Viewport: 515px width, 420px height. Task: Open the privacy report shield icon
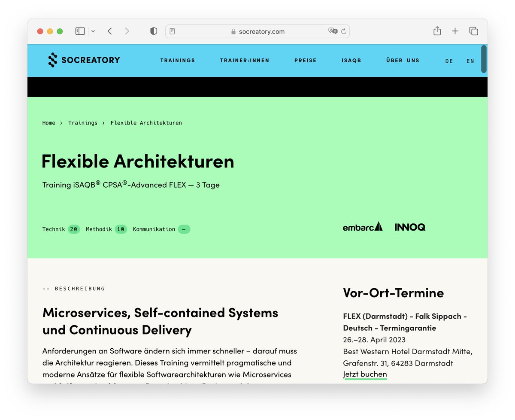(x=153, y=31)
